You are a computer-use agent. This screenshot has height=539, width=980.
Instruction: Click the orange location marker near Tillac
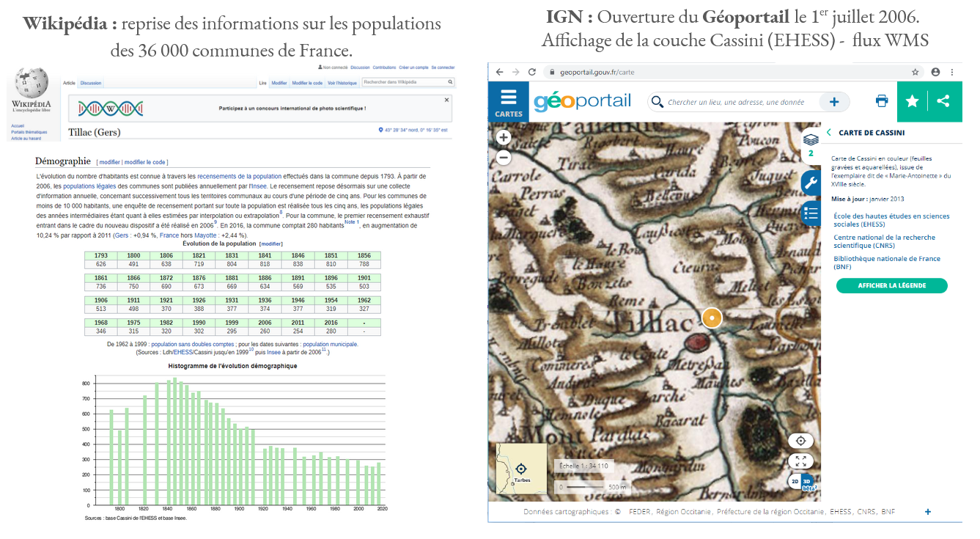pyautogui.click(x=711, y=318)
